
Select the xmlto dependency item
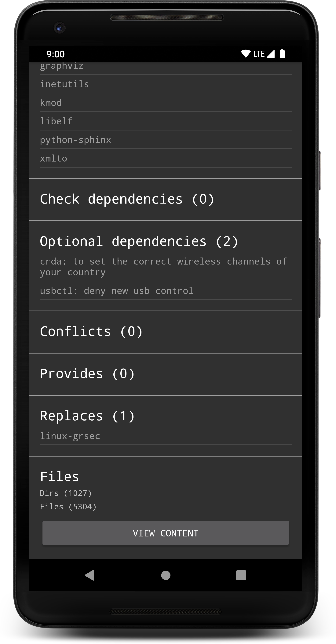[54, 158]
